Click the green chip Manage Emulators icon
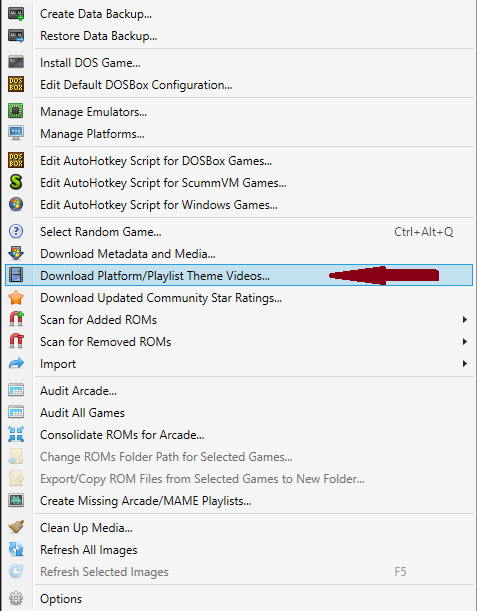The image size is (477, 611). 16,111
